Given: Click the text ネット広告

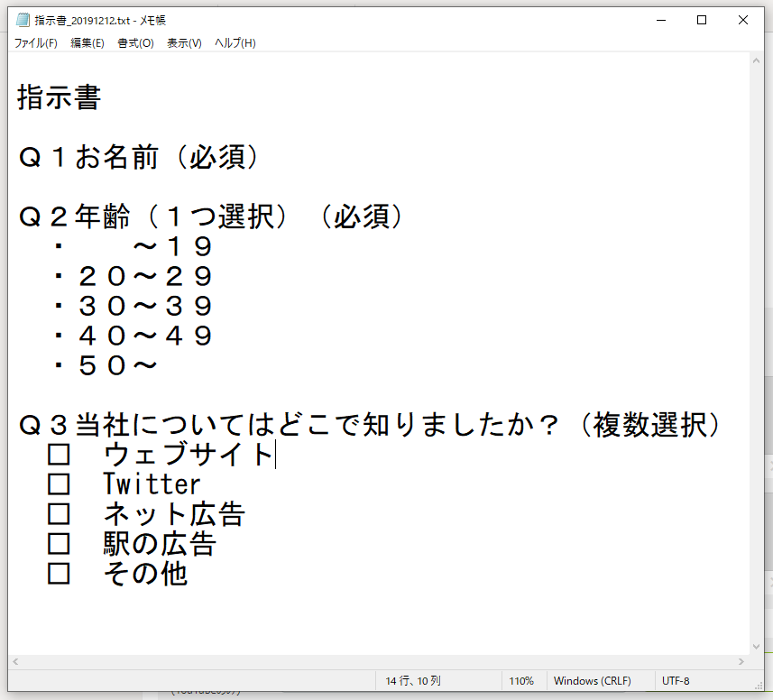Looking at the screenshot, I should tap(174, 514).
